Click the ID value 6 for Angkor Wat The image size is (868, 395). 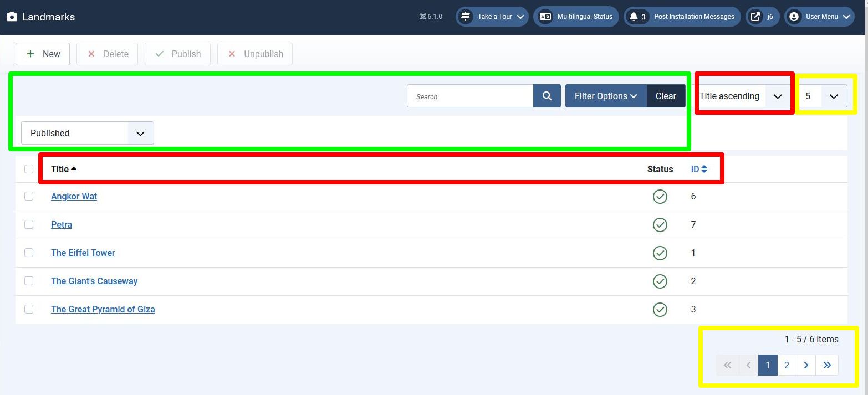pyautogui.click(x=693, y=196)
